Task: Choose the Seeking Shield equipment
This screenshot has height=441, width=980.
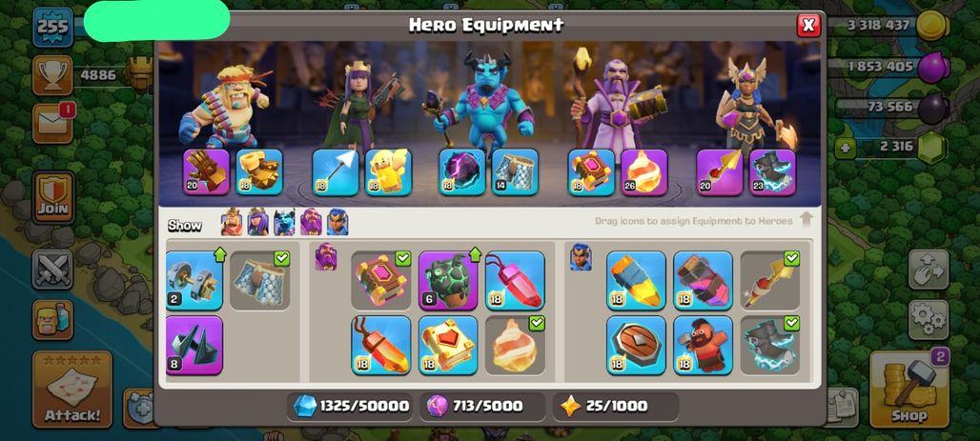Action: coord(636,346)
